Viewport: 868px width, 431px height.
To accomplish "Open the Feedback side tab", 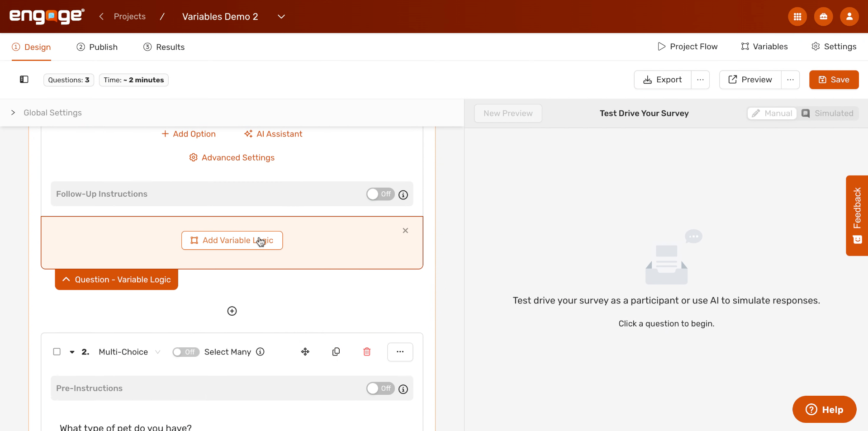I will (x=857, y=215).
